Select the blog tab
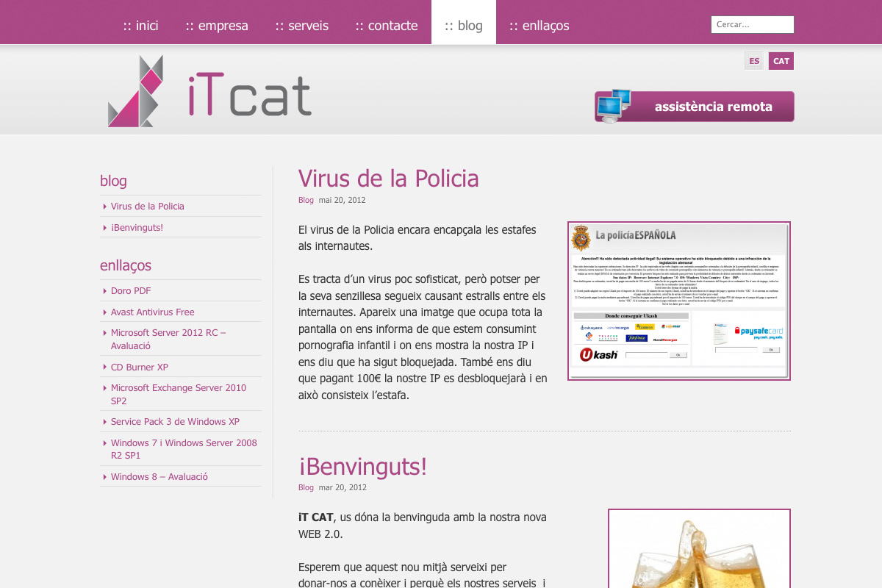Image resolution: width=882 pixels, height=588 pixels. 464,26
